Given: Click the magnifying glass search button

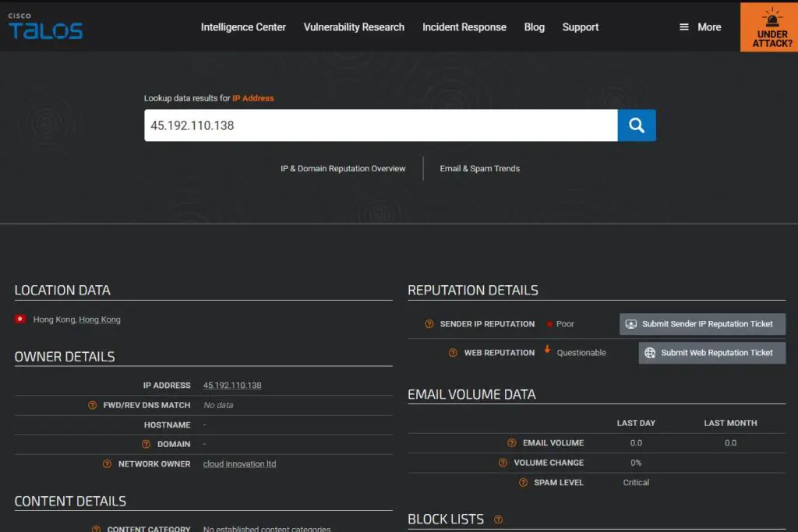Looking at the screenshot, I should (637, 125).
